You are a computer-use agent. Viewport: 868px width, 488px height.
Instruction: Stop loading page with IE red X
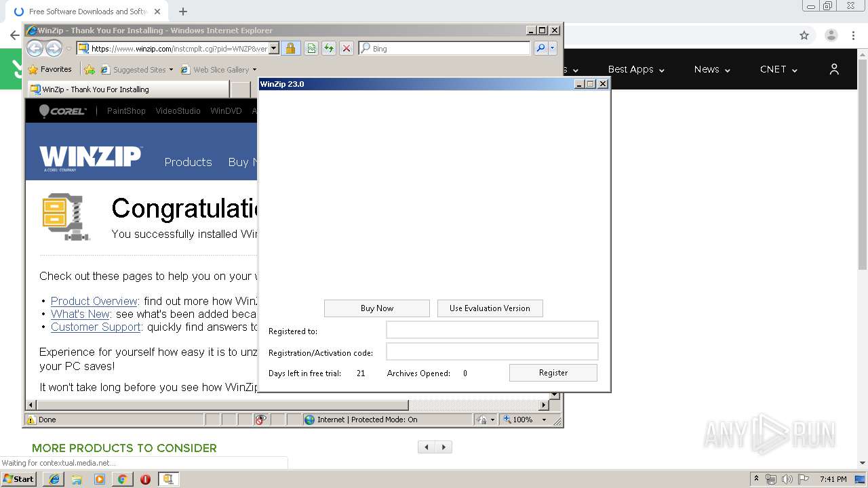[347, 48]
